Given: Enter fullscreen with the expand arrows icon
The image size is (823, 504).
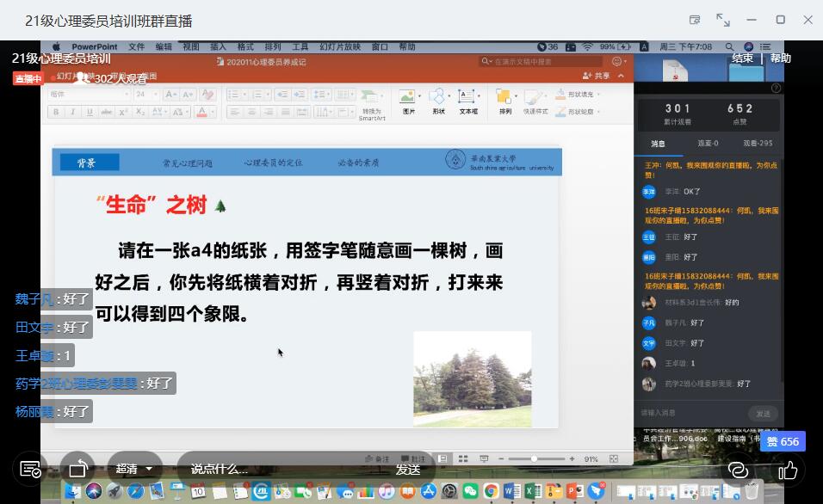Looking at the screenshot, I should click(723, 20).
